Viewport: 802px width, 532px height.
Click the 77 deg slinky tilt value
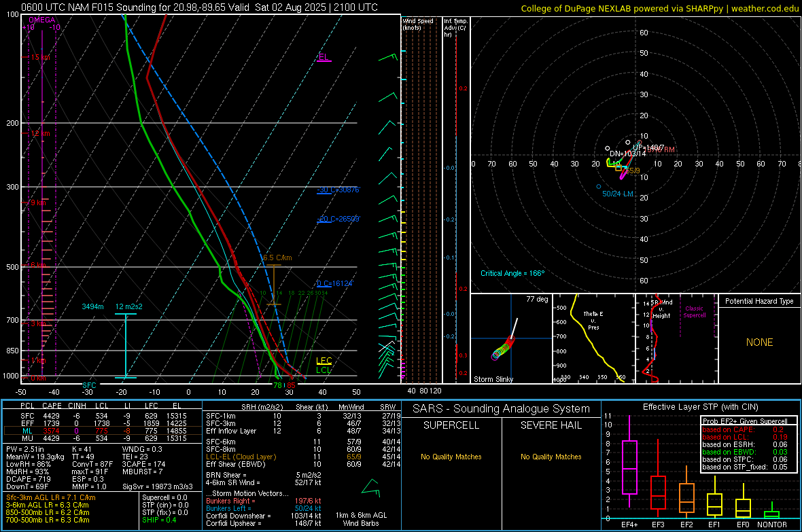[537, 299]
